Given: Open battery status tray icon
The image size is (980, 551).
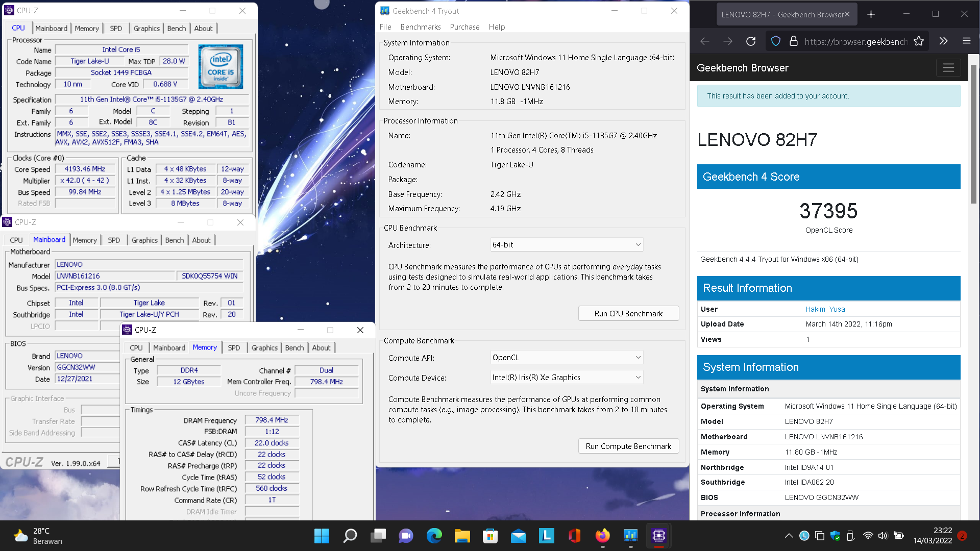Looking at the screenshot, I should click(899, 536).
